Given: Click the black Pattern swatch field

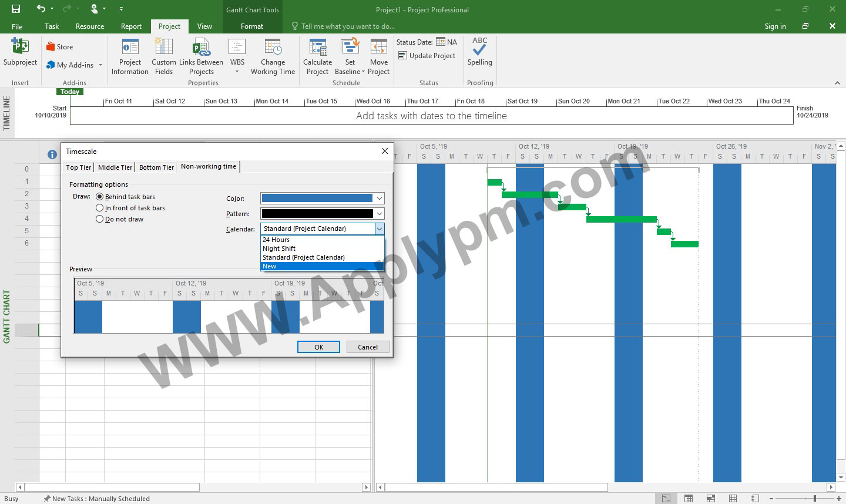Looking at the screenshot, I should click(x=317, y=214).
